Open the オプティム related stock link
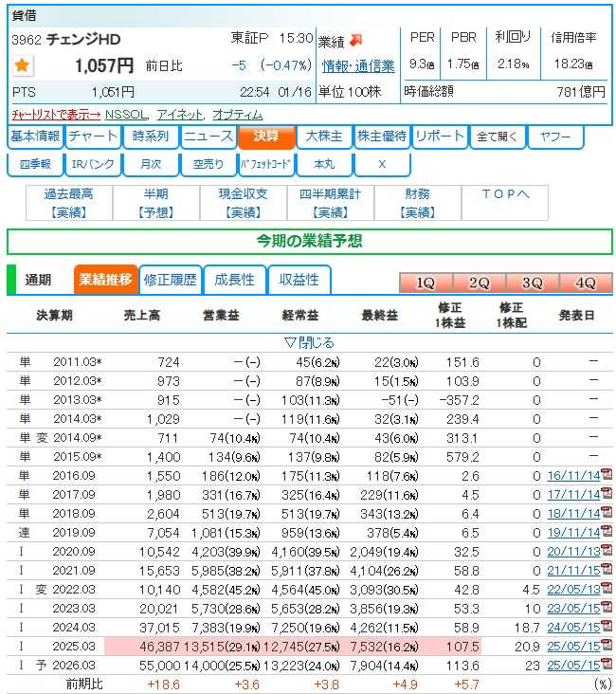This screenshot has height=694, width=616. (238, 115)
